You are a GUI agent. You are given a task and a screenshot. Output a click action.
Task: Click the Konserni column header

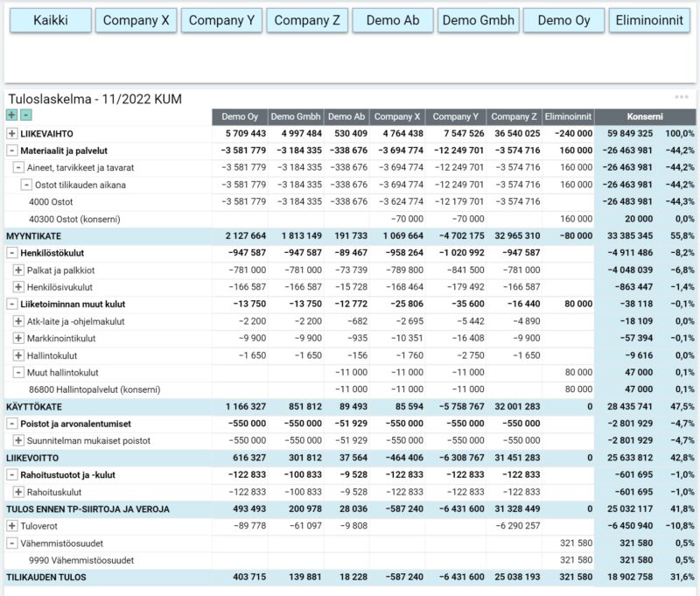coord(645,116)
